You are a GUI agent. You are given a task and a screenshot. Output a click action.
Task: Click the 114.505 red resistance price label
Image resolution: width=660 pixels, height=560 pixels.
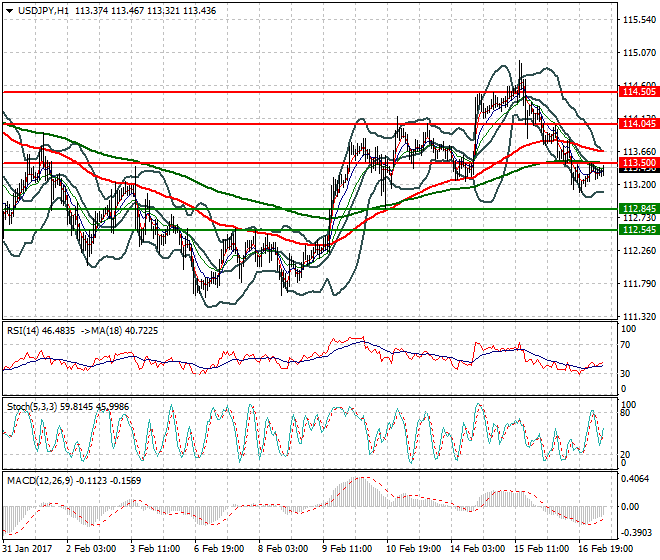tap(639, 92)
